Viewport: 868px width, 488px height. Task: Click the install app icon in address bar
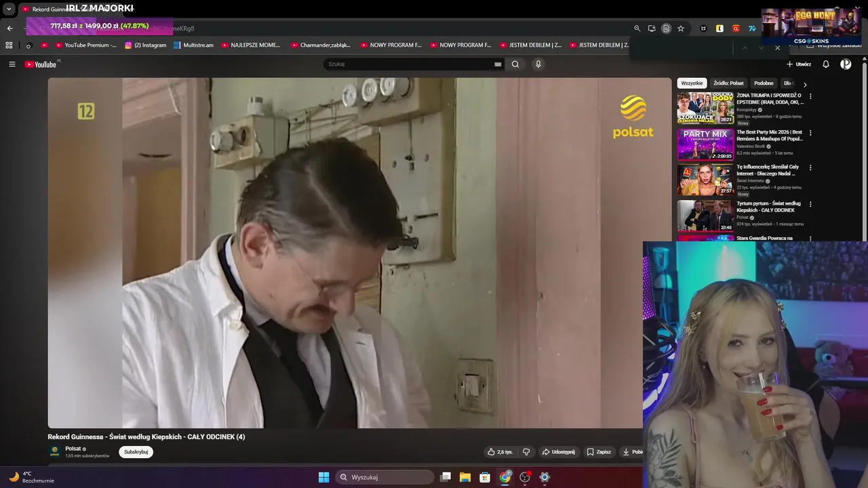point(652,28)
